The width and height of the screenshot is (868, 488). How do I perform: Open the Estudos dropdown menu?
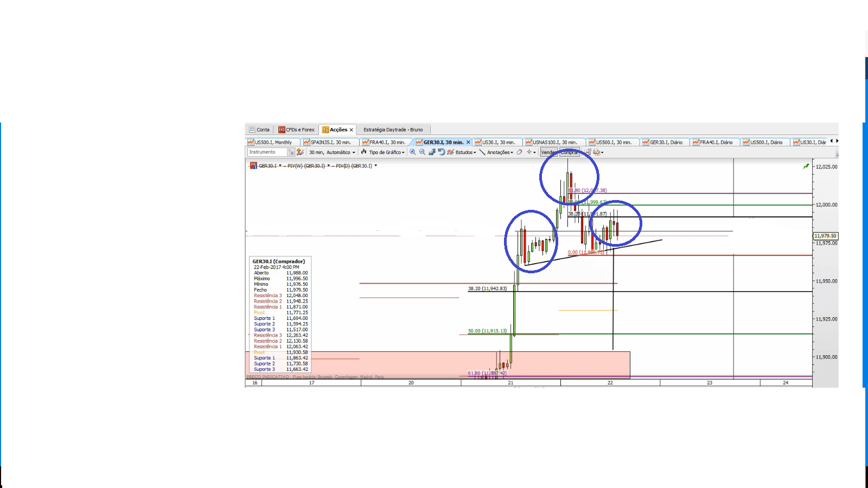point(465,152)
